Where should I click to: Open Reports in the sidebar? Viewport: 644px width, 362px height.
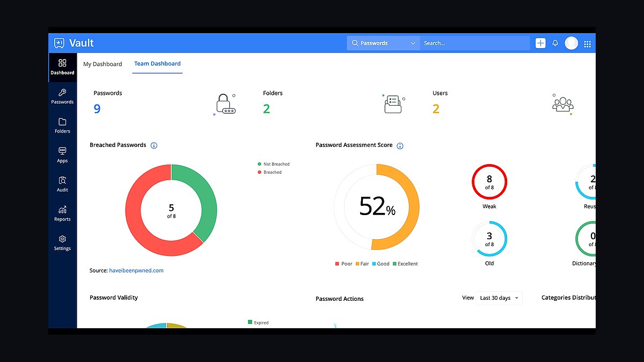click(62, 213)
